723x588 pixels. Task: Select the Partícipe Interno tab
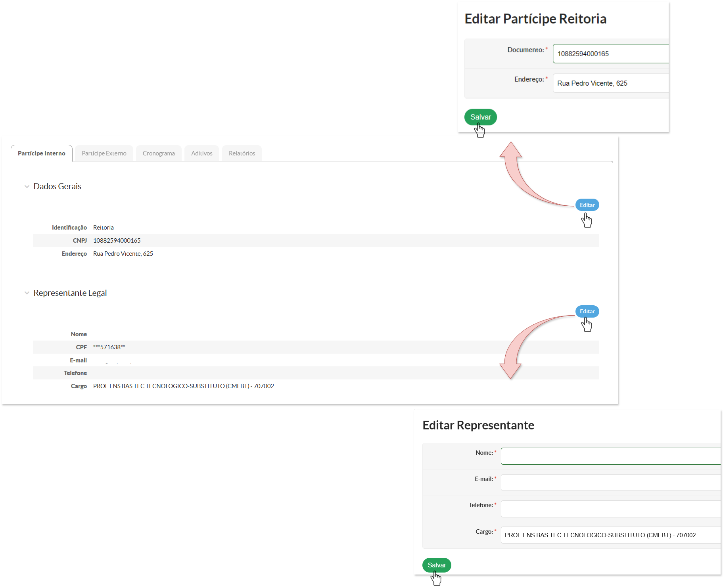tap(42, 153)
